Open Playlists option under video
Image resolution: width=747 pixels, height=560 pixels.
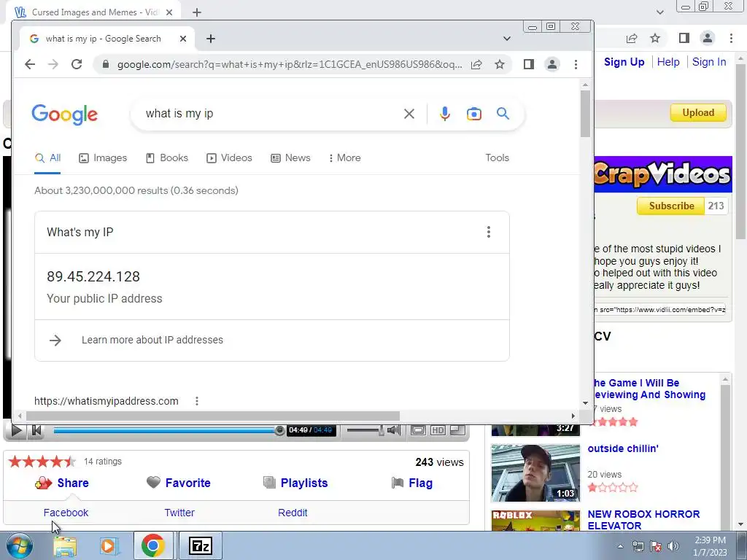pos(295,483)
